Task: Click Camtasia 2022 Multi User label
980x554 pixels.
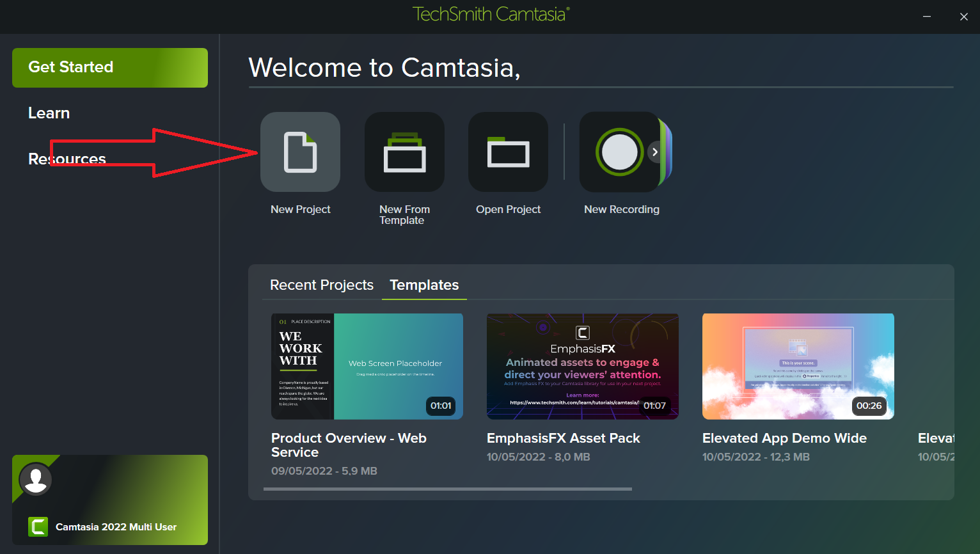Action: (116, 527)
